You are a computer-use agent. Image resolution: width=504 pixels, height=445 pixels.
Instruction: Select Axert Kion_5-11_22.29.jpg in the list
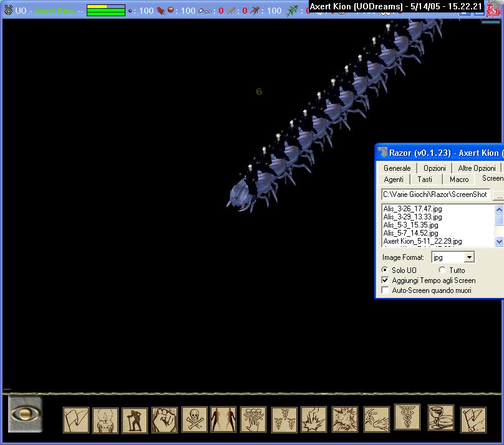click(422, 241)
